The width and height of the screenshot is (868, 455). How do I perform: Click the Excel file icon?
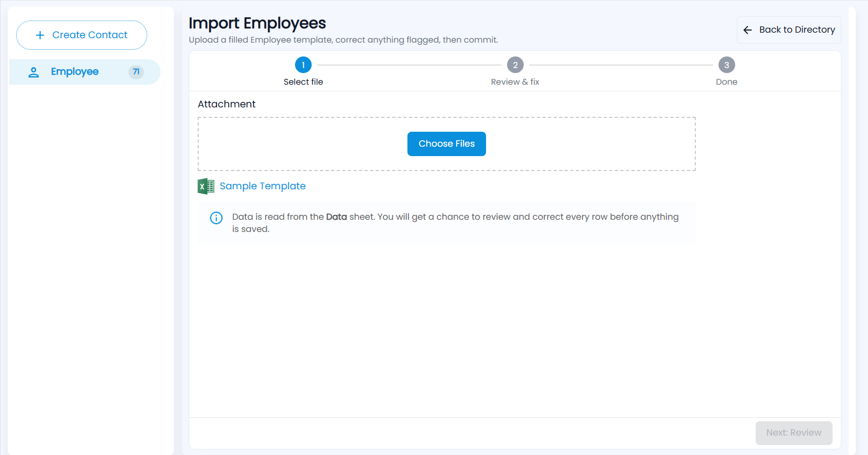pos(206,186)
